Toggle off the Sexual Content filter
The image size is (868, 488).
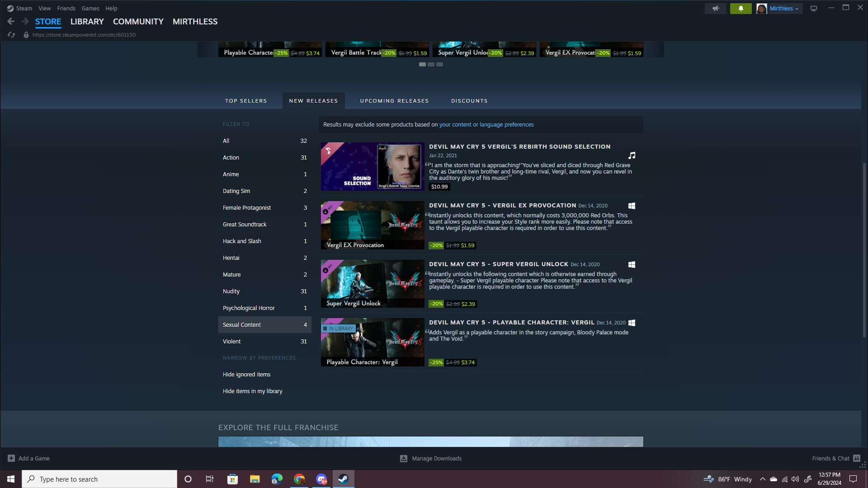click(x=264, y=324)
